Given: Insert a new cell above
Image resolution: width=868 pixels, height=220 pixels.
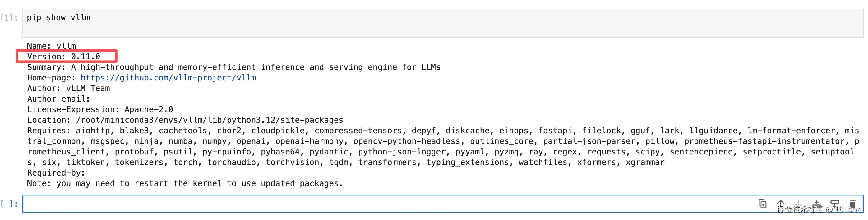Looking at the screenshot, I should tap(816, 204).
